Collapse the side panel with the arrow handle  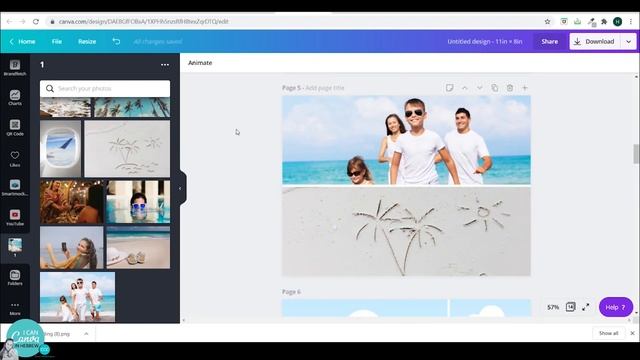coord(180,188)
